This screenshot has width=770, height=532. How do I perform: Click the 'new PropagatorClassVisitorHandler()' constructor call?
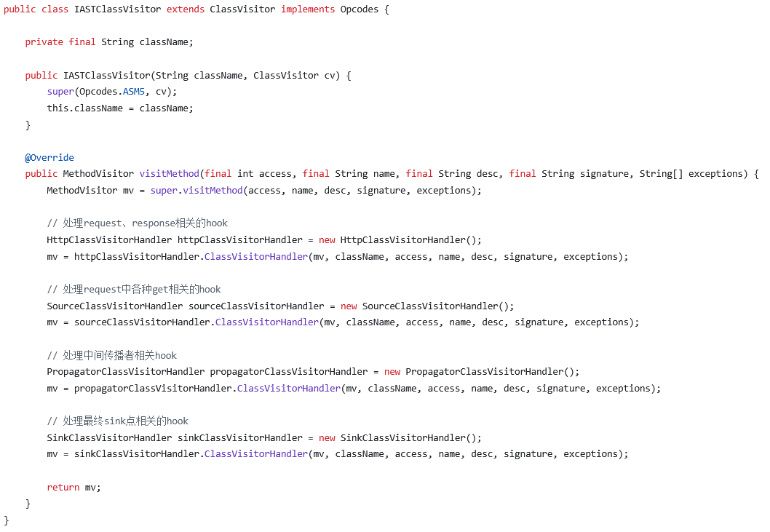(x=481, y=372)
